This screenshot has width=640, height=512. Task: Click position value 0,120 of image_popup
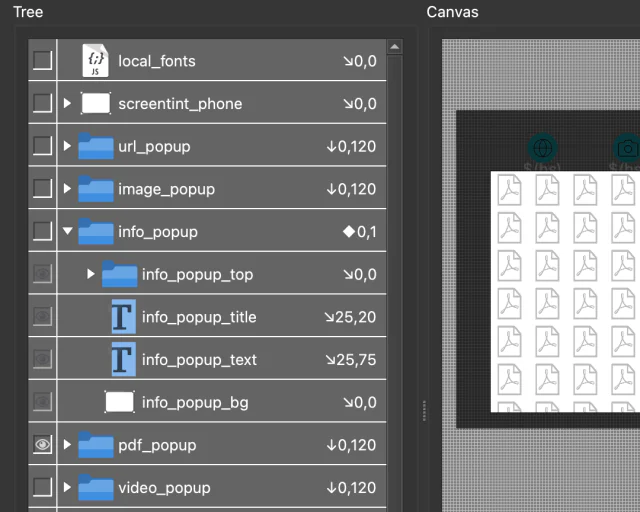pyautogui.click(x=351, y=189)
